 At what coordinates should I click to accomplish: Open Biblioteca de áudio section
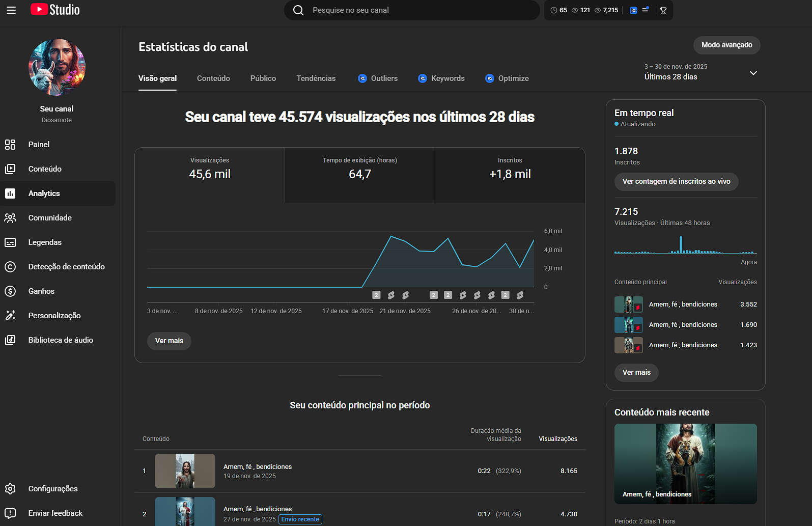pos(61,340)
